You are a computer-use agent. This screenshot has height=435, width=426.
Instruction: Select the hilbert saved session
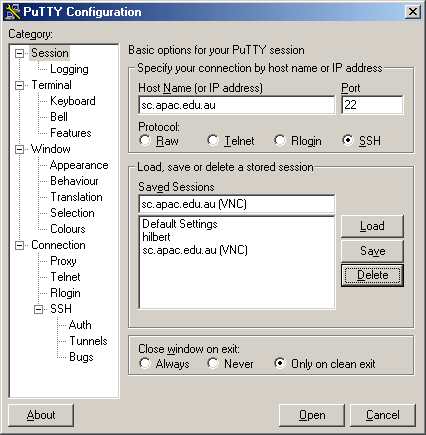point(156,237)
